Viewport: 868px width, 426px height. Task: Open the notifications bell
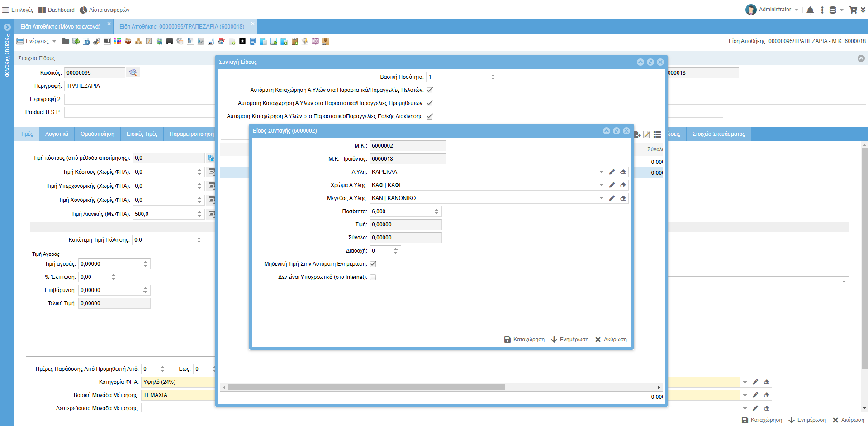pos(810,10)
